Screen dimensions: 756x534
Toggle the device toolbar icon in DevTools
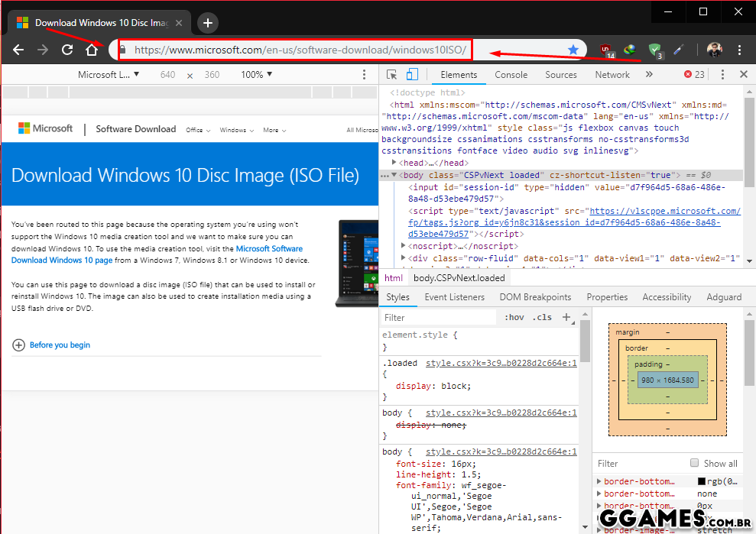click(x=412, y=75)
